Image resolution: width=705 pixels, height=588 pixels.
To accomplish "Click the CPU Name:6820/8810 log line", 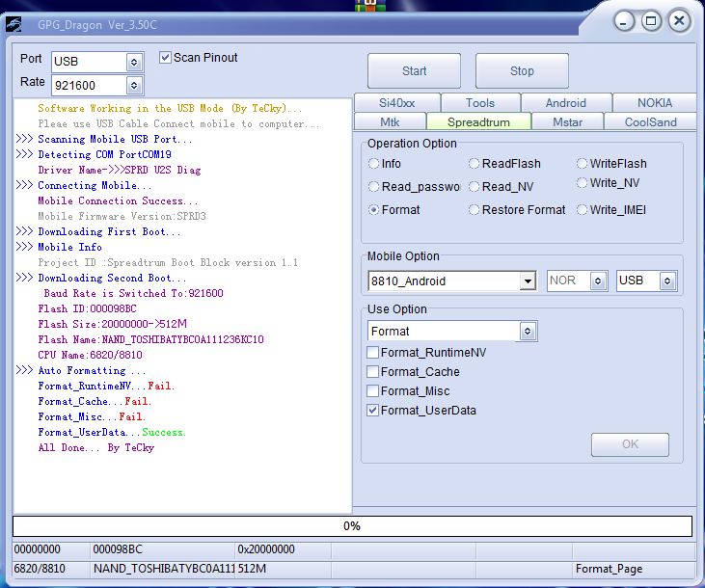I will [x=90, y=355].
